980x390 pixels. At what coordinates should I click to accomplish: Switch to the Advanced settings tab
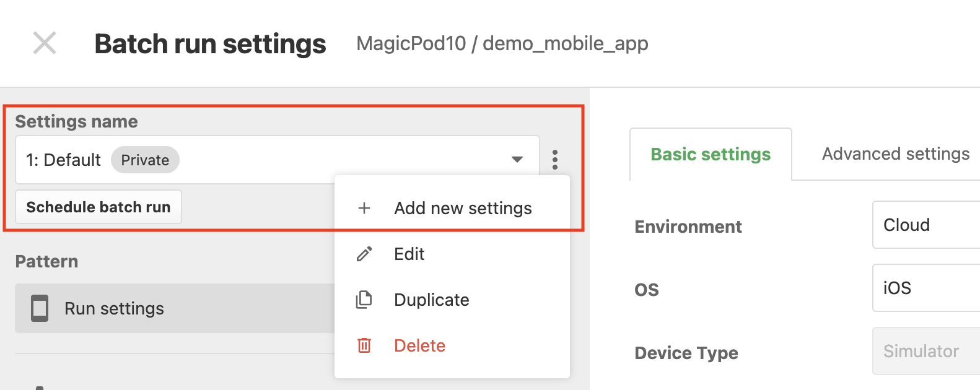pos(896,154)
